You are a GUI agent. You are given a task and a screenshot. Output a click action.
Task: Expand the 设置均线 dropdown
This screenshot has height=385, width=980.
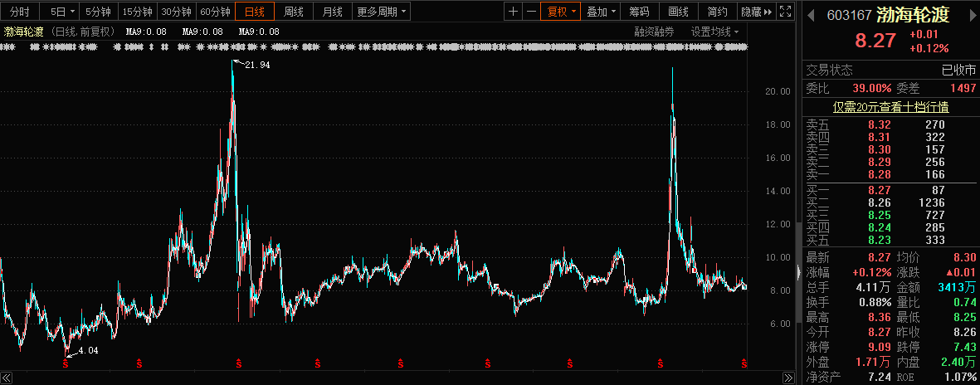714,32
